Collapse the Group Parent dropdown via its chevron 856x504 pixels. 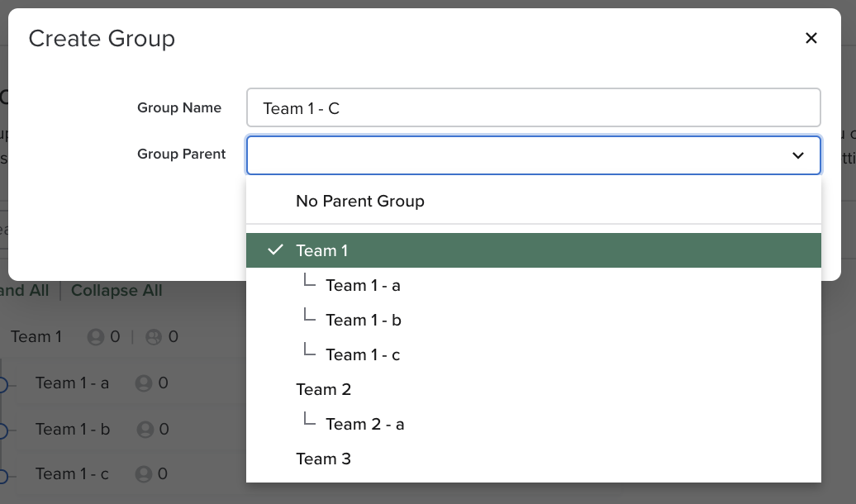point(797,155)
